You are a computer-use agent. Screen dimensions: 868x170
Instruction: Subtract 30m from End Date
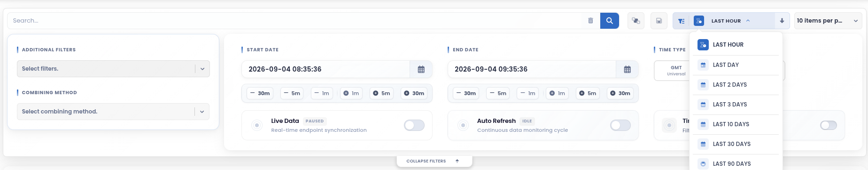466,93
